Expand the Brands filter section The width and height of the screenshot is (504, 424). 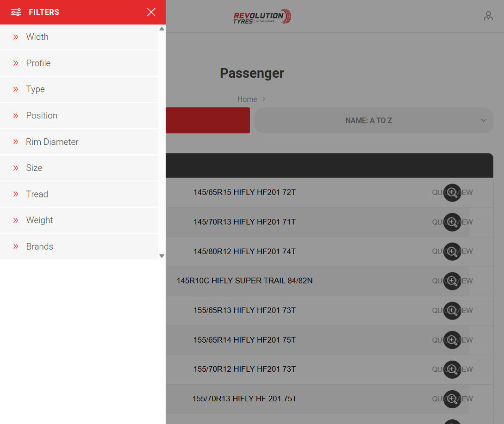[79, 246]
